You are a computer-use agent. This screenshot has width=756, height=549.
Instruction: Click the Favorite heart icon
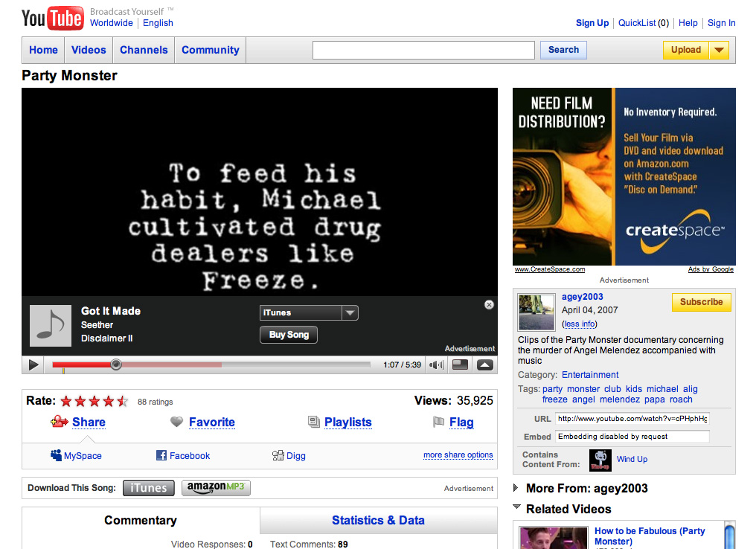(177, 422)
